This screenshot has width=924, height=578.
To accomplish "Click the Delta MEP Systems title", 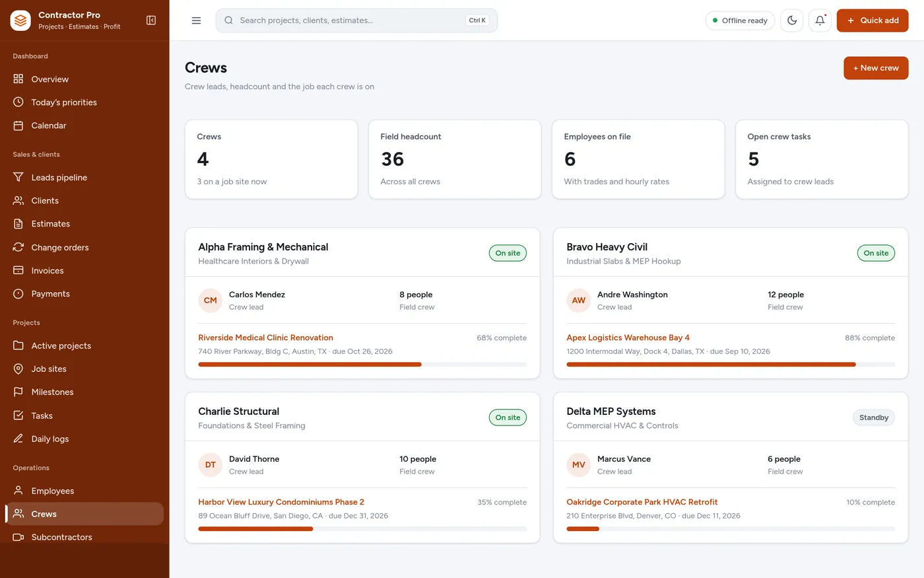I will coord(611,412).
